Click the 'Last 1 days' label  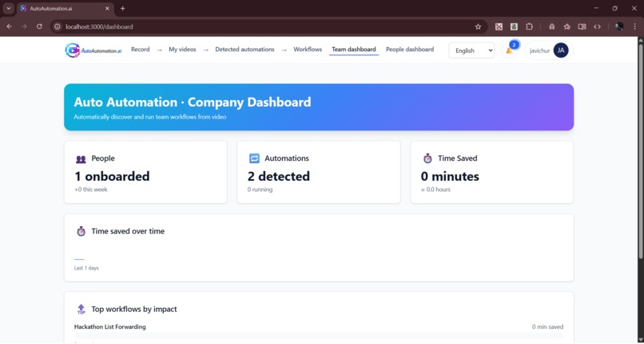86,268
